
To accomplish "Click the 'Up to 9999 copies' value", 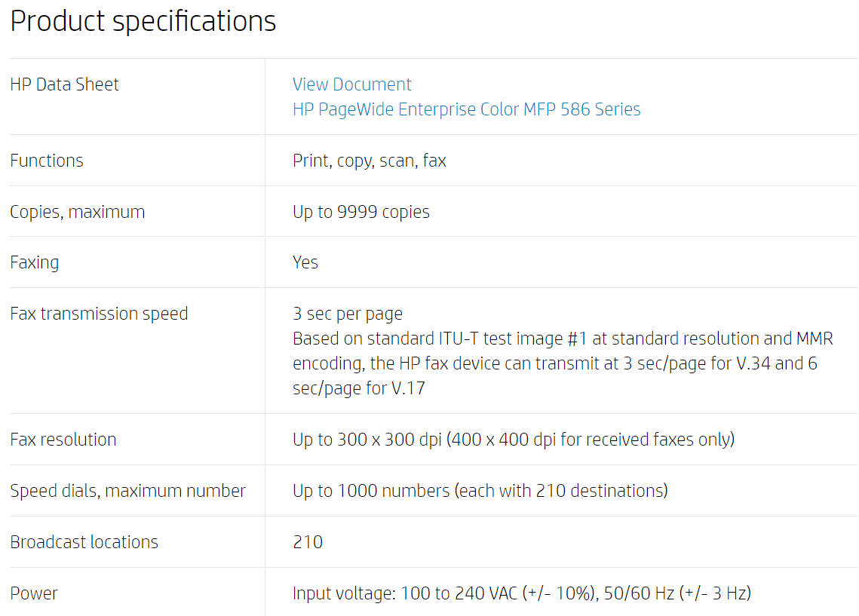I will click(360, 212).
